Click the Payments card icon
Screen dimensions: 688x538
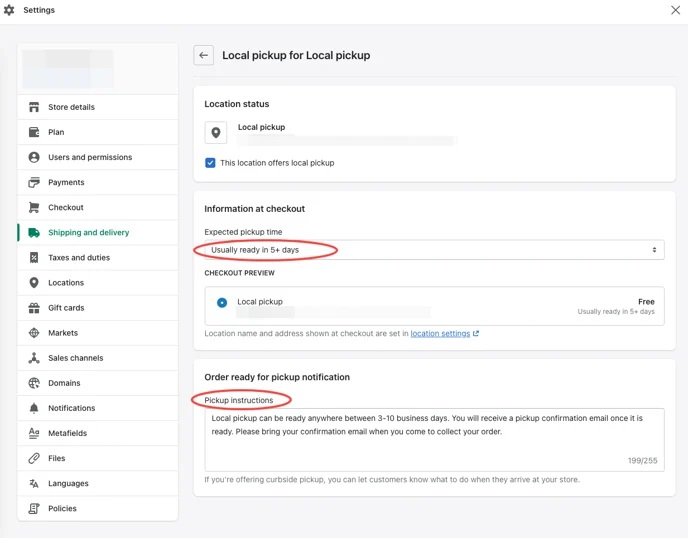click(34, 182)
